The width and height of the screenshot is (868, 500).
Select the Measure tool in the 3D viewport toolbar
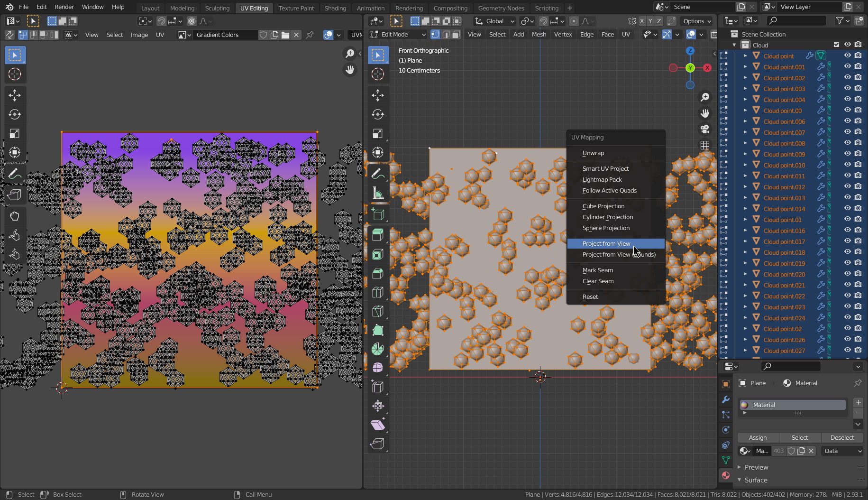click(378, 192)
